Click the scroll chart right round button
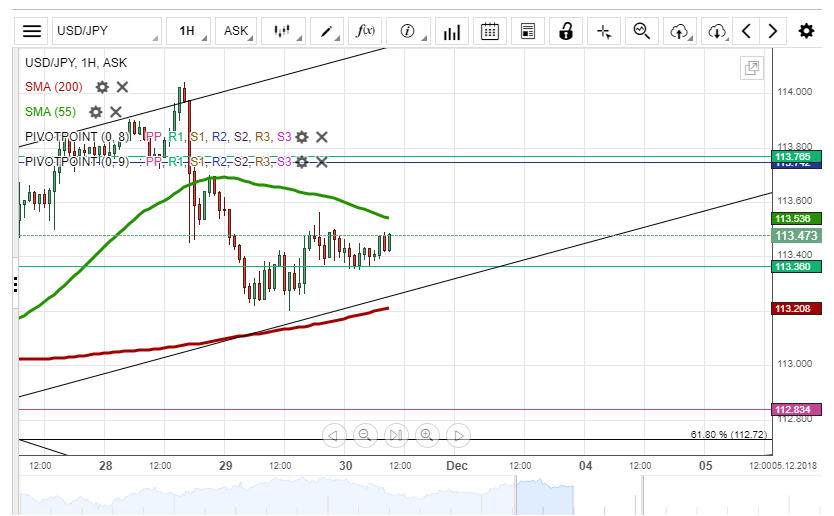834x516 pixels. (x=458, y=436)
